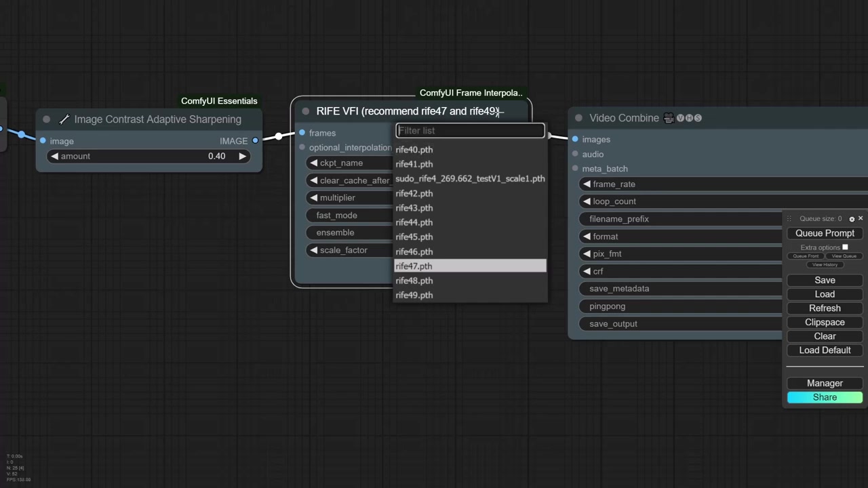The width and height of the screenshot is (868, 488).
Task: Click previous arrow on format
Action: pos(587,237)
